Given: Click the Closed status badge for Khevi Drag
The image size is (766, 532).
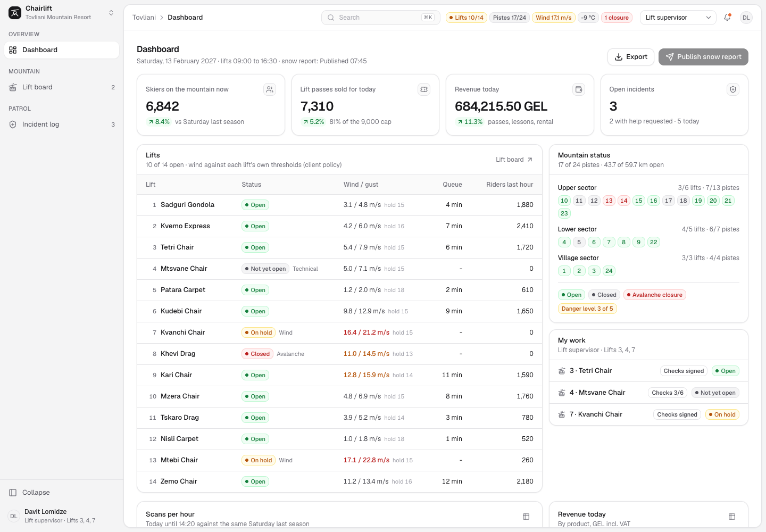Looking at the screenshot, I should (257, 354).
